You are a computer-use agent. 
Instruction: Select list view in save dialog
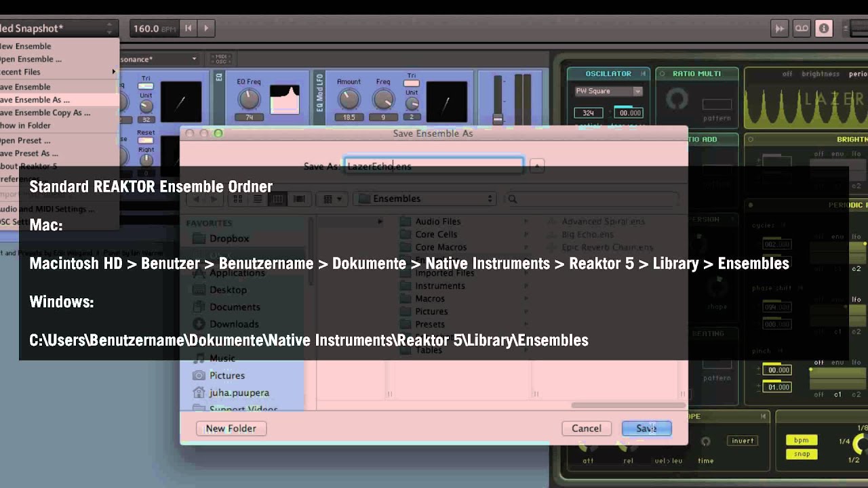pos(258,199)
